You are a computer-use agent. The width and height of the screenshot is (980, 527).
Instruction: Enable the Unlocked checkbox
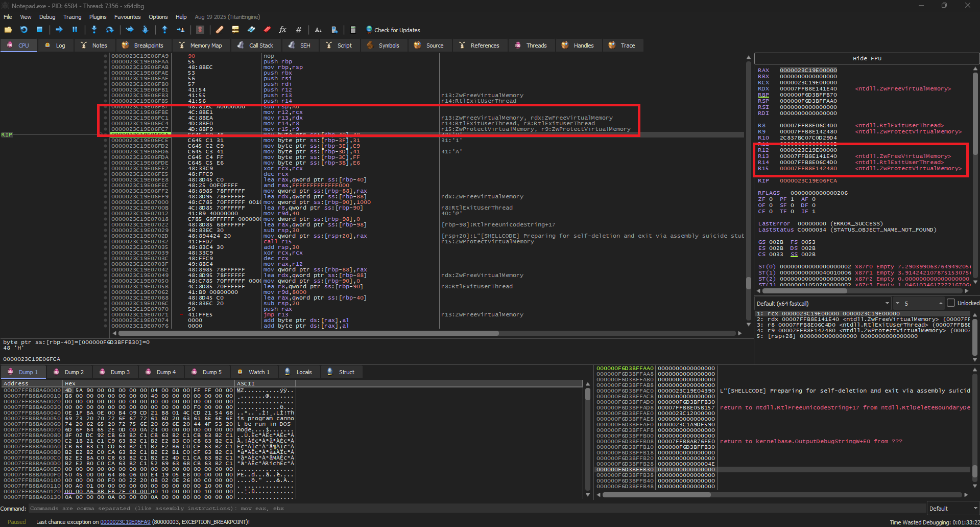coord(950,303)
